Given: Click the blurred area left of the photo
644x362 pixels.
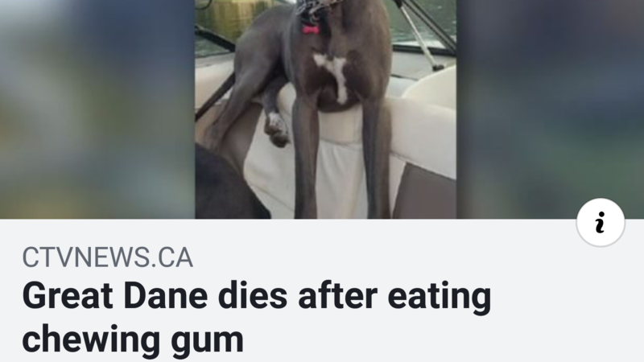Looking at the screenshot, I should (x=97, y=109).
